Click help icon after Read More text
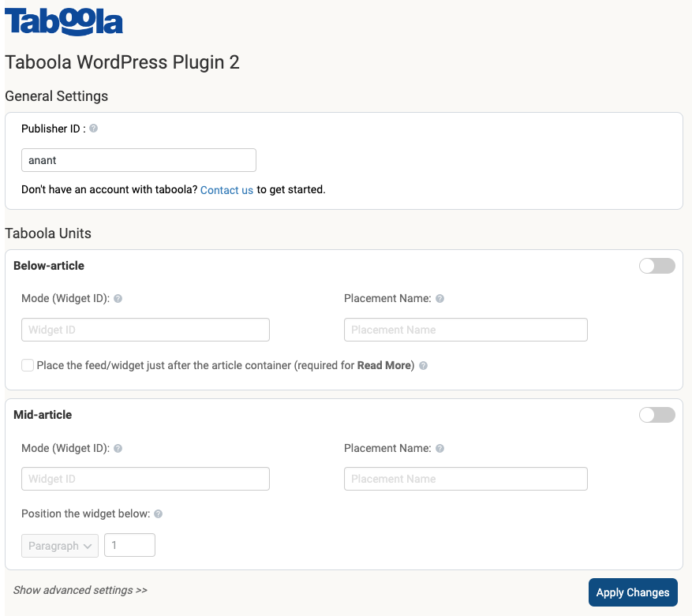Image resolution: width=692 pixels, height=616 pixels. click(424, 366)
